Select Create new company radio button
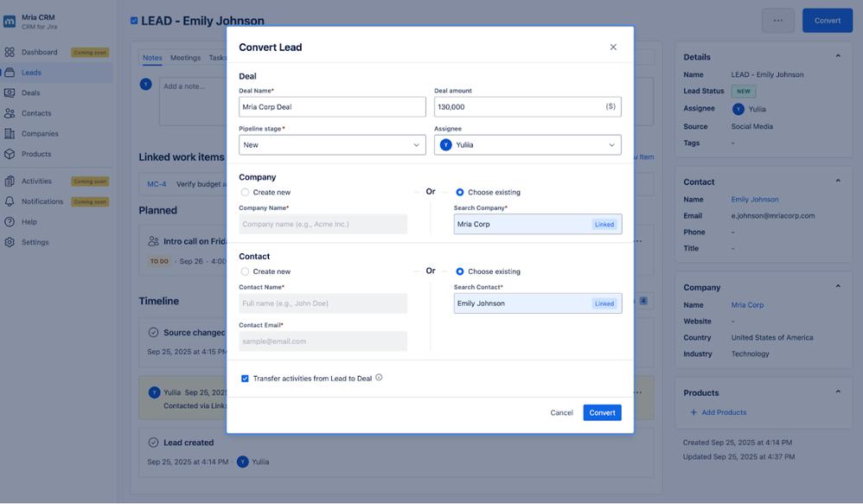Viewport: 863px width, 504px height. pos(245,192)
